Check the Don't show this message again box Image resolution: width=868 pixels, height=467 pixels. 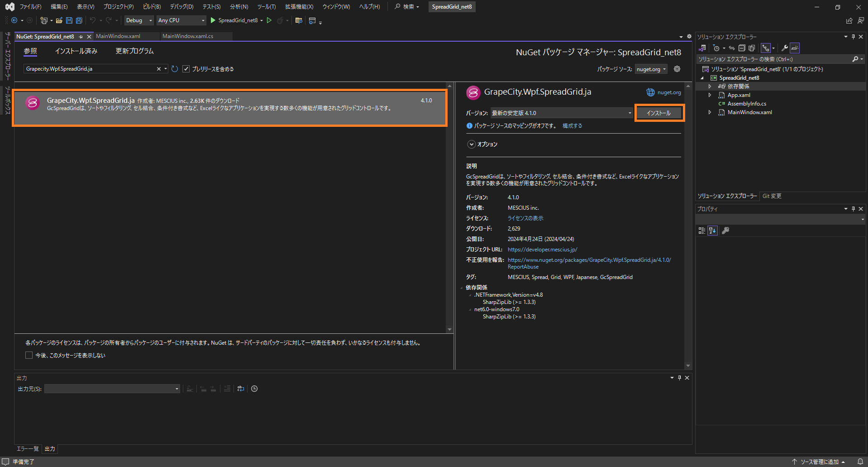(29, 355)
